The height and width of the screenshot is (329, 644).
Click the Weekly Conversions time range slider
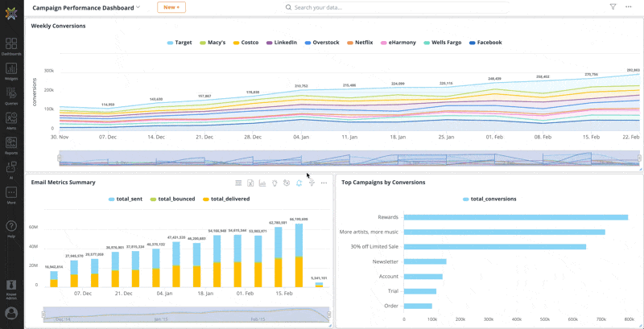pos(349,157)
